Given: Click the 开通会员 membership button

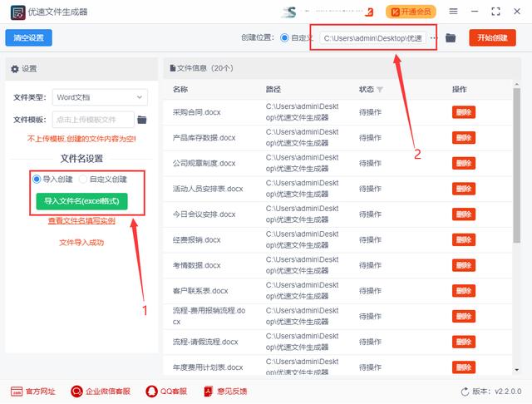Looking at the screenshot, I should coord(411,12).
